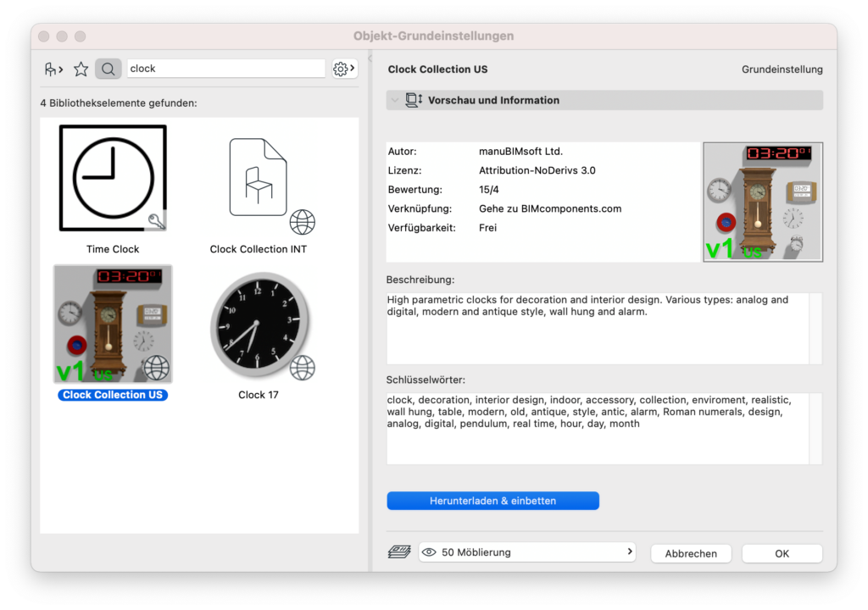Open search settings gear menu
This screenshot has height=610, width=868.
point(344,69)
